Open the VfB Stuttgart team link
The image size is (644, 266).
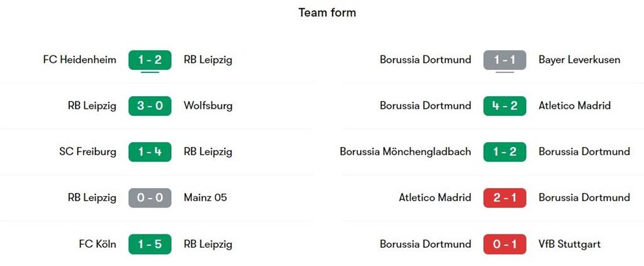(569, 244)
